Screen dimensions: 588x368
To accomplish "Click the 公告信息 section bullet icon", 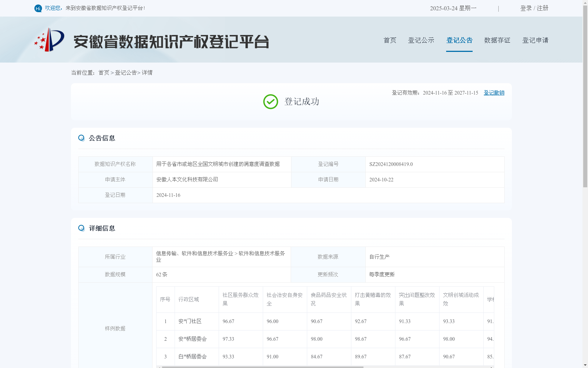I will (81, 138).
